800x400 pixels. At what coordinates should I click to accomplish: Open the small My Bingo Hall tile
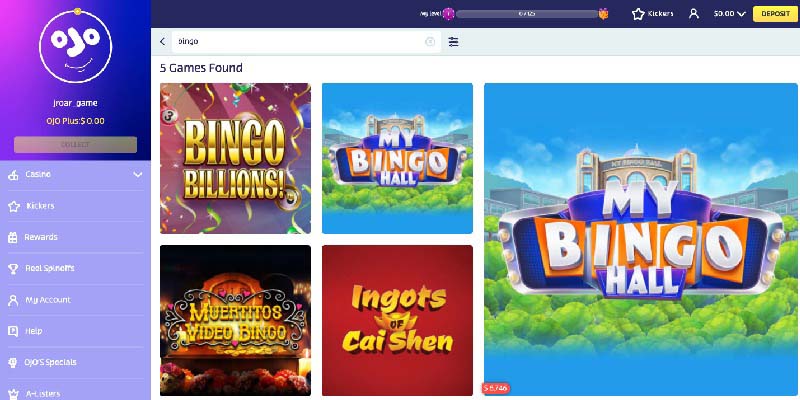(397, 158)
